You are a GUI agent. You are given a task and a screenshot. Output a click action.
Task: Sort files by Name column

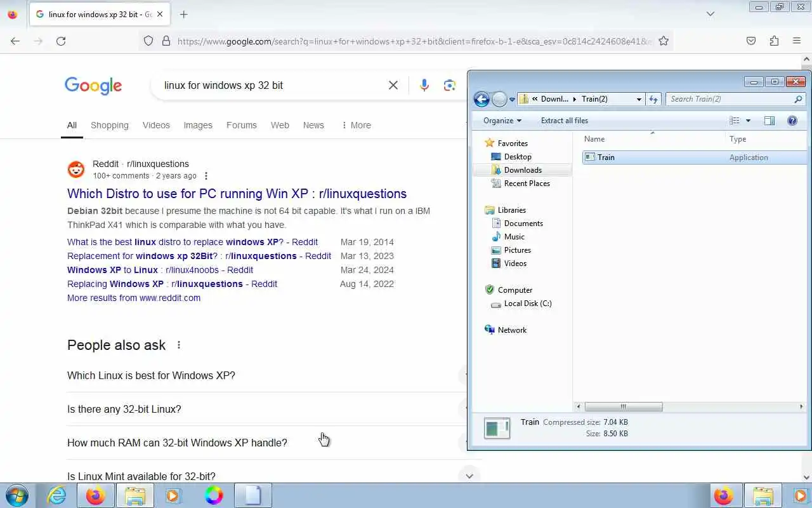click(653, 139)
